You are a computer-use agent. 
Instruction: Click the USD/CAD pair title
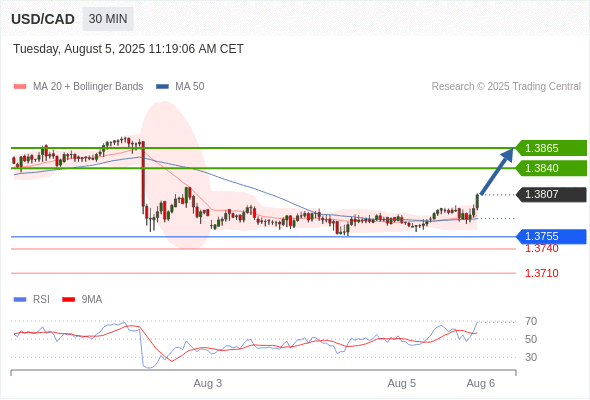pyautogui.click(x=43, y=19)
